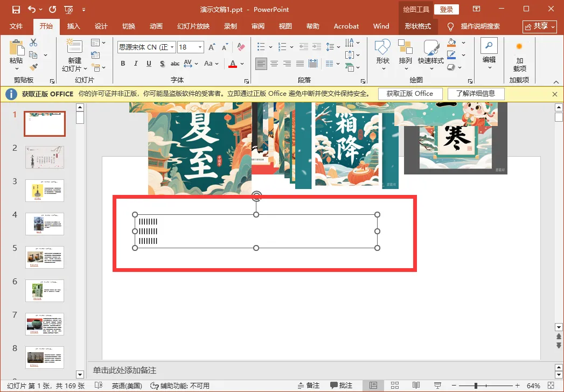Apply strikethrough abc icon
This screenshot has width=564, height=392.
[x=175, y=64]
